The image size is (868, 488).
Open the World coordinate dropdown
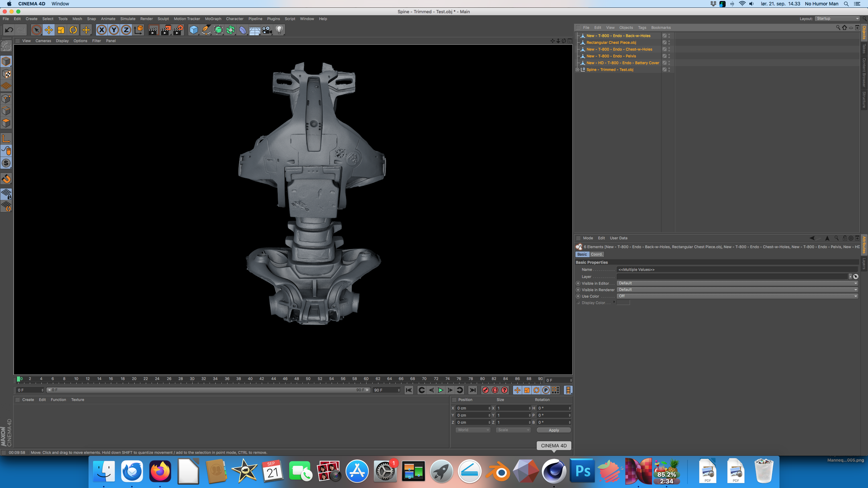coord(473,430)
